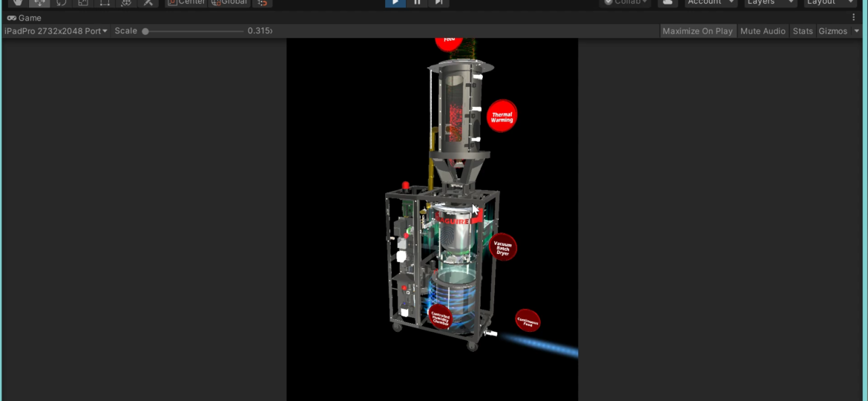Open the cloud services icon
Image resolution: width=868 pixels, height=401 pixels.
pos(668,2)
